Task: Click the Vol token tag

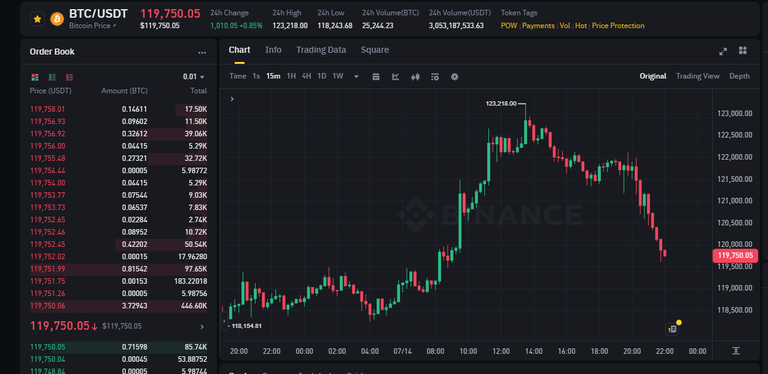Action: pyautogui.click(x=565, y=26)
